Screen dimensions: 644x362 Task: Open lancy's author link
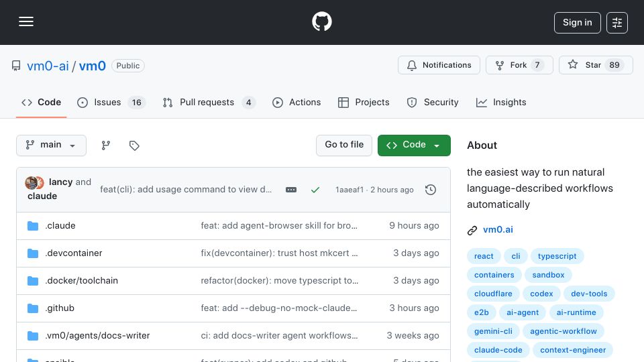tap(61, 182)
